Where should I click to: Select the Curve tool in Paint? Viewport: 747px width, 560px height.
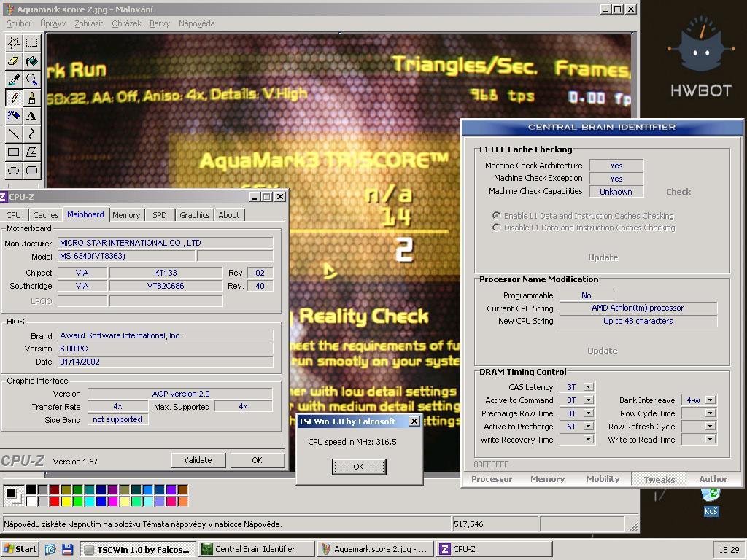(x=32, y=134)
